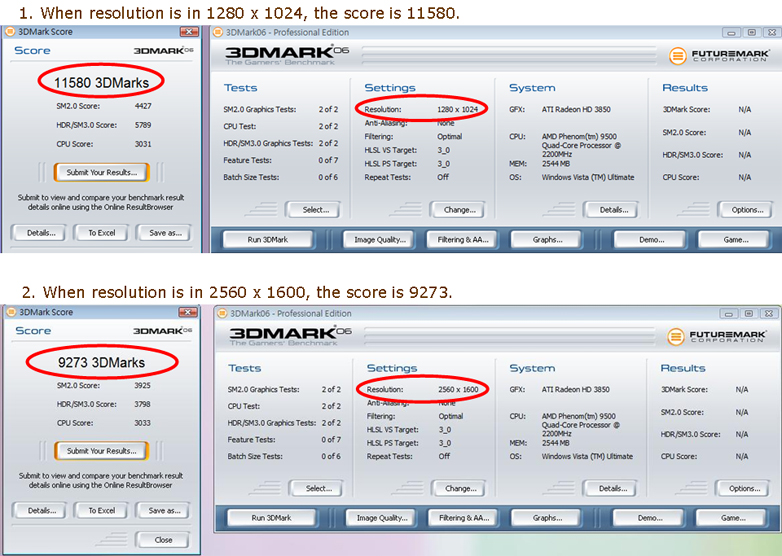Click Run 3DMark in the 2560 x 1600 window
The height and width of the screenshot is (556, 782).
pyautogui.click(x=271, y=518)
